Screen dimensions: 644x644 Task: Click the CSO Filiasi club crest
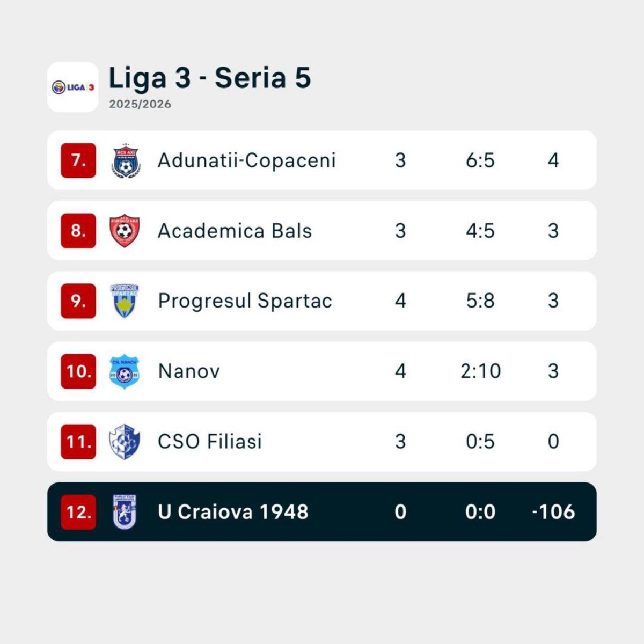[125, 442]
